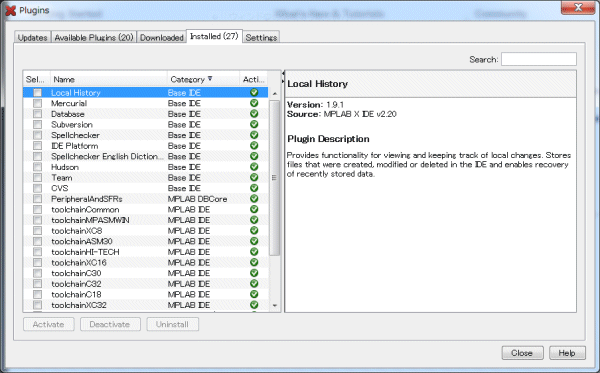Switch to the Updates tab
Screen dimensions: 600x373
click(x=33, y=37)
